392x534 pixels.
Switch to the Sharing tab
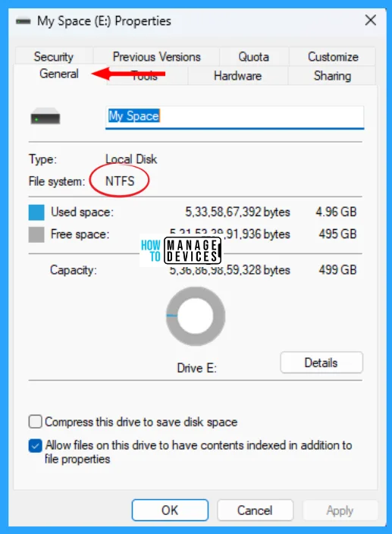332,76
